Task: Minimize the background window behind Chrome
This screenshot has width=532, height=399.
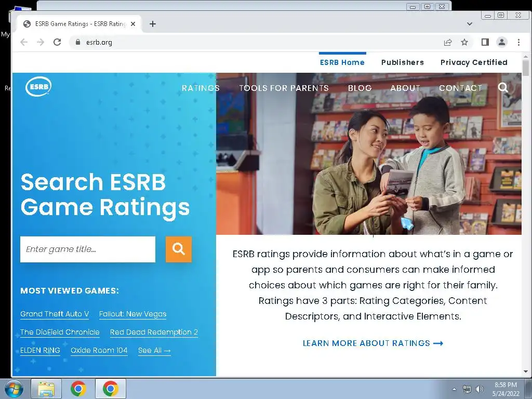Action: 413,6
